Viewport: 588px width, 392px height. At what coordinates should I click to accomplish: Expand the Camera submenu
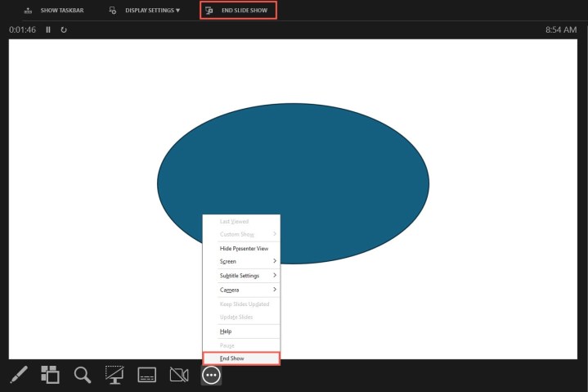pyautogui.click(x=241, y=290)
